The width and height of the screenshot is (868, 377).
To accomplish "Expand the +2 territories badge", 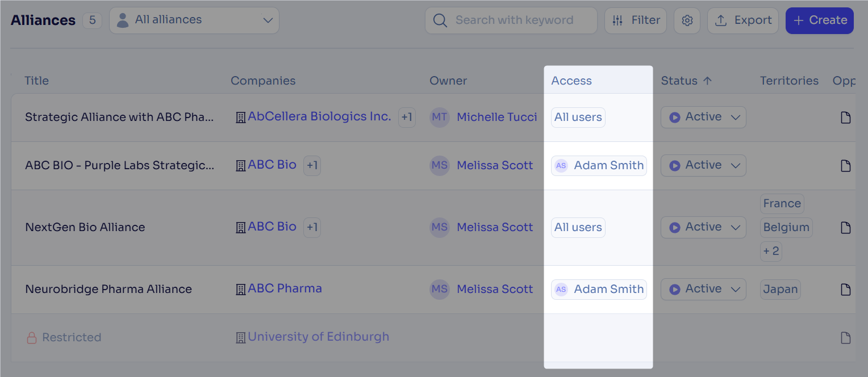I will click(771, 251).
